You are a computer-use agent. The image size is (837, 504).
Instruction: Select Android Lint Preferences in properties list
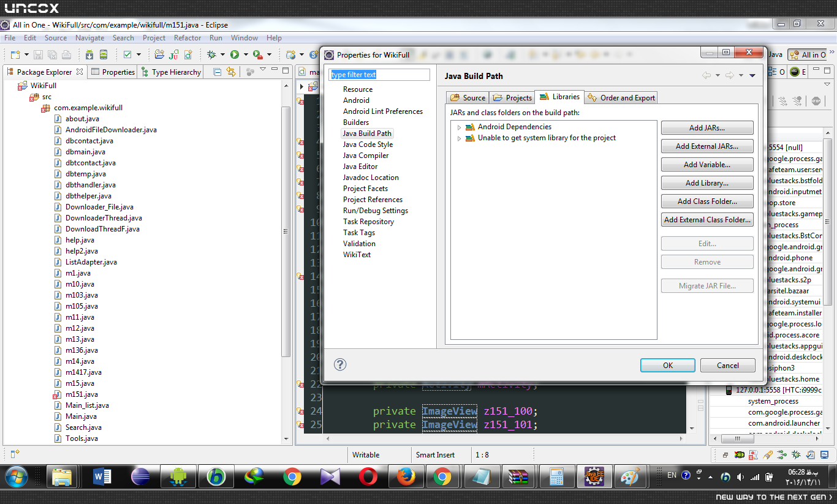point(383,111)
